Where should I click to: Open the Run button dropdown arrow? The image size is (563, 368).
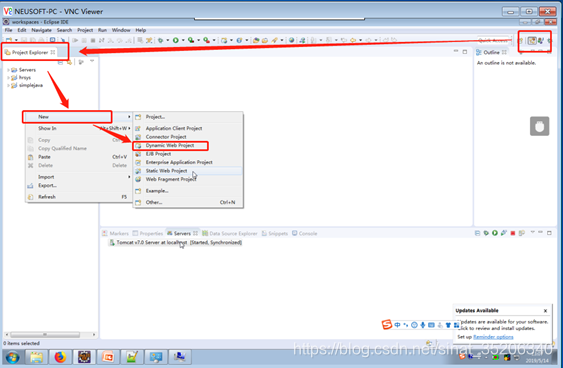183,40
